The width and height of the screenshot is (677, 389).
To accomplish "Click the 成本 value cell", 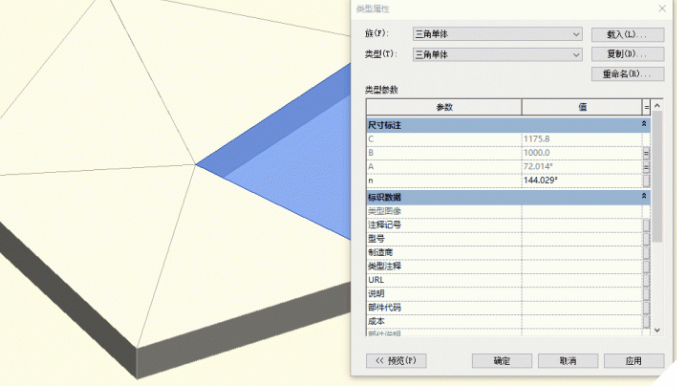I will (582, 322).
